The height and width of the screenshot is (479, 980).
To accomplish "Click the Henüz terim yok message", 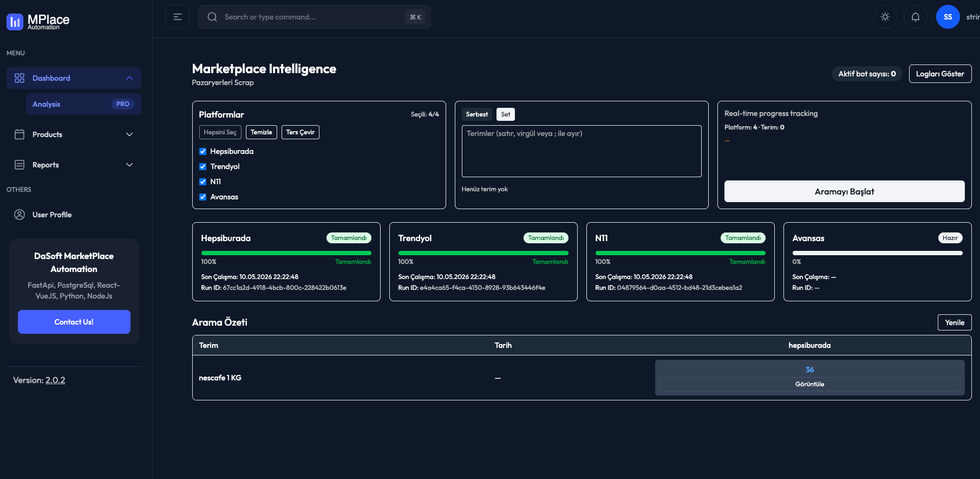I will coord(485,189).
